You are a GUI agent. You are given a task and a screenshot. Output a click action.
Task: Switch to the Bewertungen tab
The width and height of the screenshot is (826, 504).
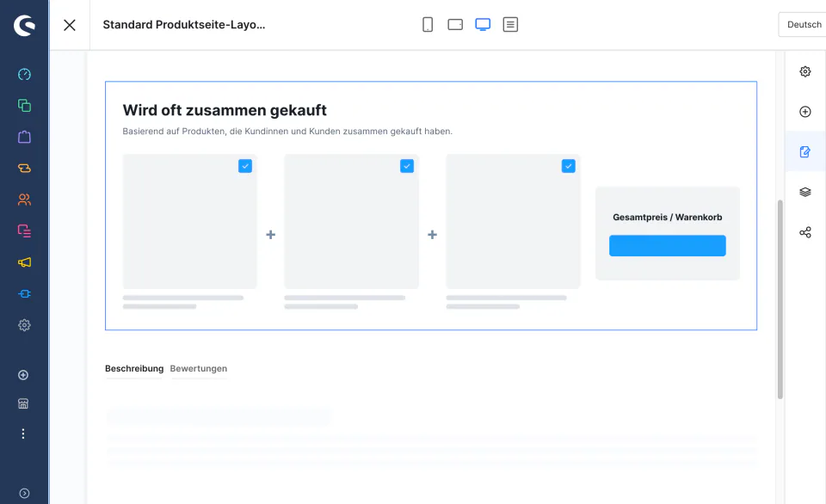(199, 369)
